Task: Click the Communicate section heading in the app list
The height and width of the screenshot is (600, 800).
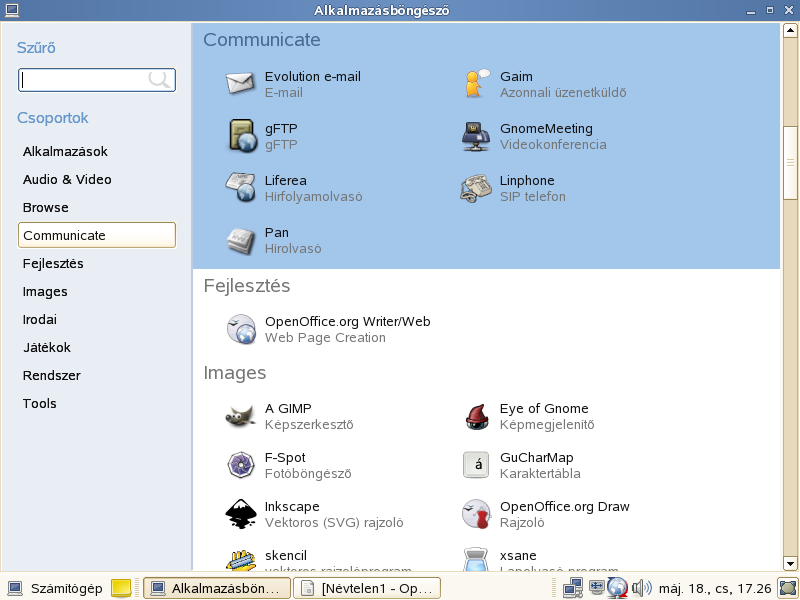Action: click(x=262, y=40)
